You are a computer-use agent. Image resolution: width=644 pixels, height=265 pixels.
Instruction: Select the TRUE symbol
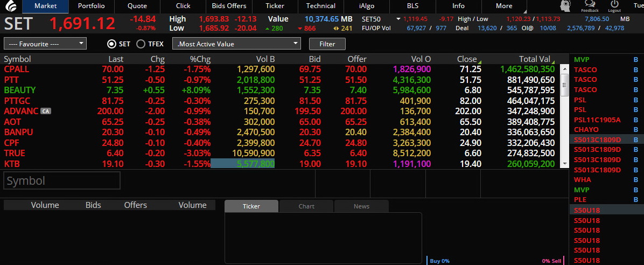(15, 154)
